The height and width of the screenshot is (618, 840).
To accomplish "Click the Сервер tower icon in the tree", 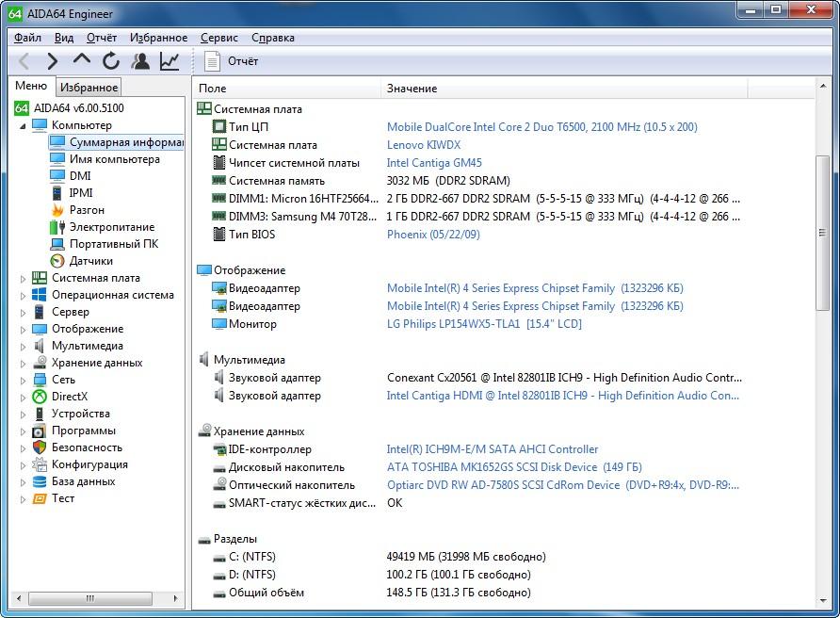I will (x=40, y=312).
